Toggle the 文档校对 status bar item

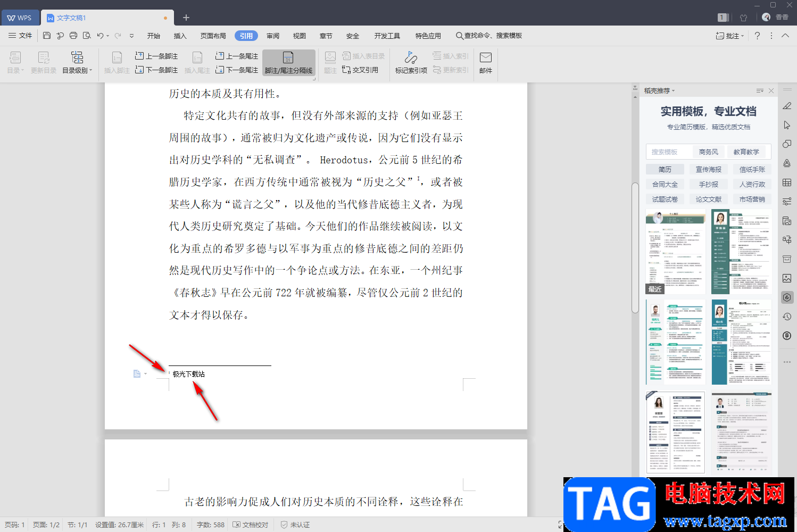251,525
